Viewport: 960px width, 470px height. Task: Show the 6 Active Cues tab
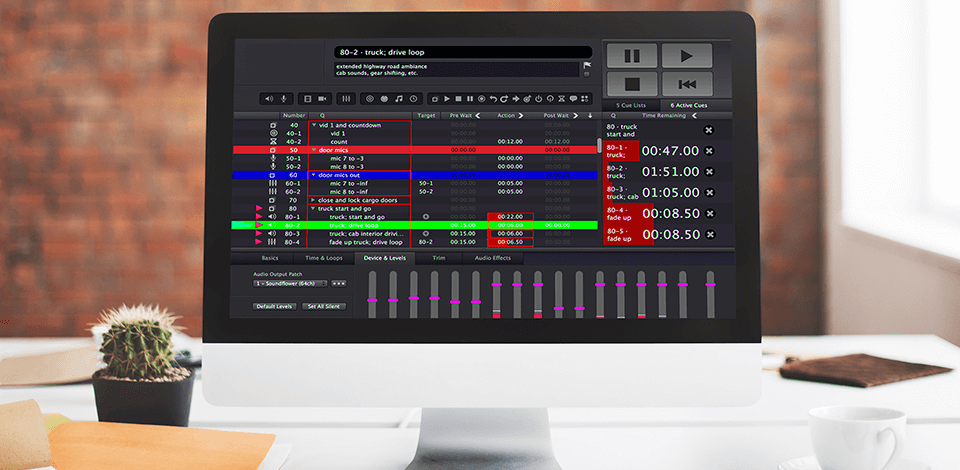click(x=688, y=105)
